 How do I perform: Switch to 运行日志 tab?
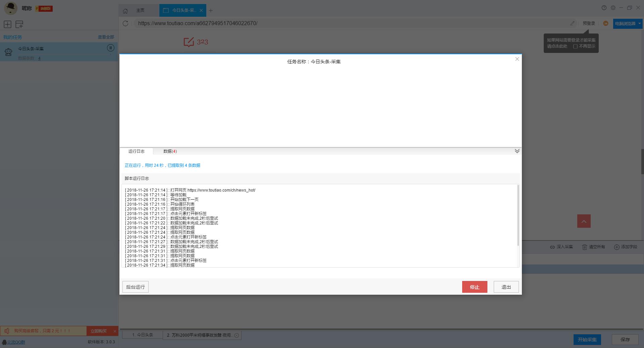136,151
